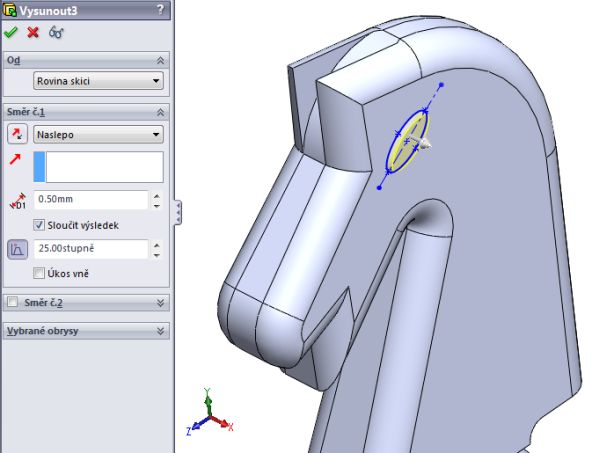Toggle detailed preview glasses icon
Viewport: 600px width, 453px height.
(56, 33)
